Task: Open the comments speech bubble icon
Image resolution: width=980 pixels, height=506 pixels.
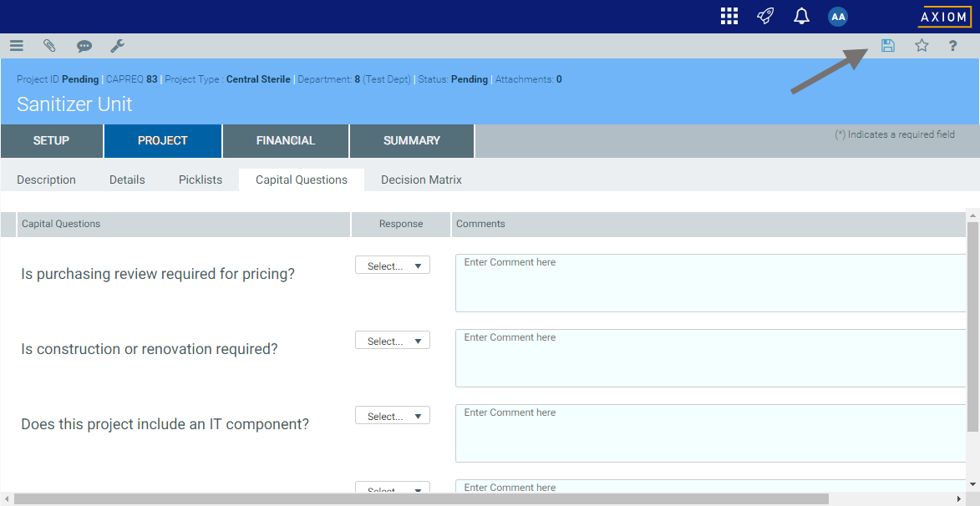Action: coord(84,46)
